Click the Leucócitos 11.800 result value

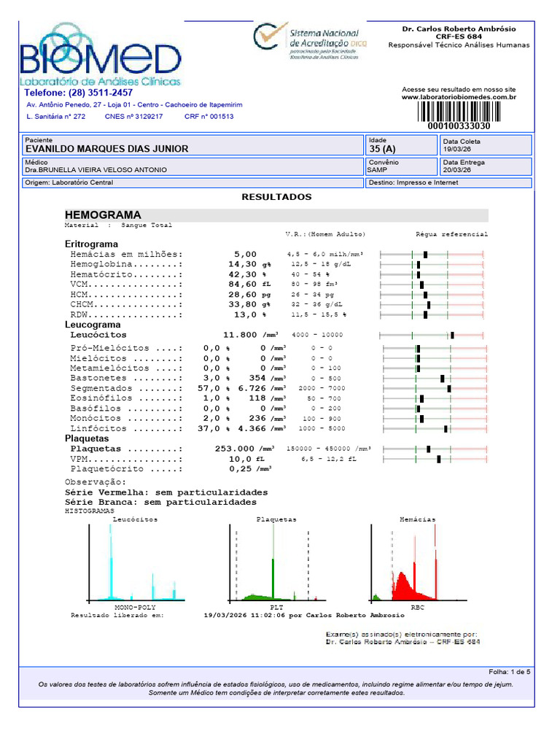240,335
